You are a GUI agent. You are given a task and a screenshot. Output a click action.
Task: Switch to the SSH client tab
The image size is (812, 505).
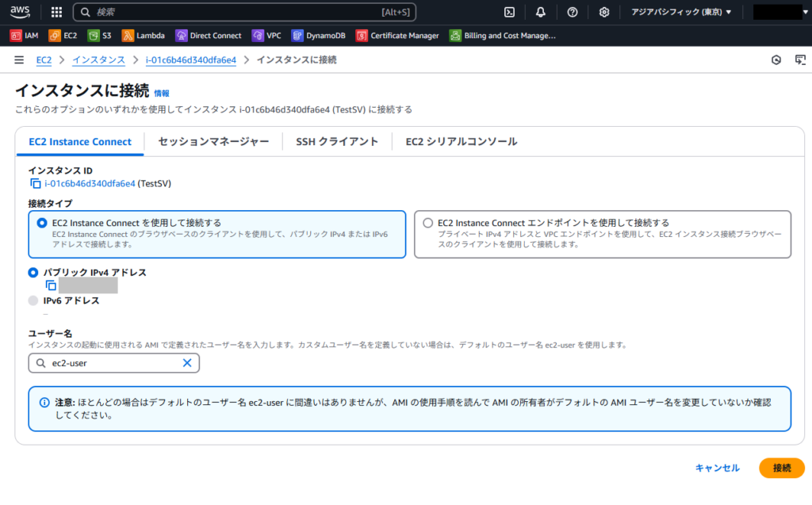pyautogui.click(x=337, y=141)
